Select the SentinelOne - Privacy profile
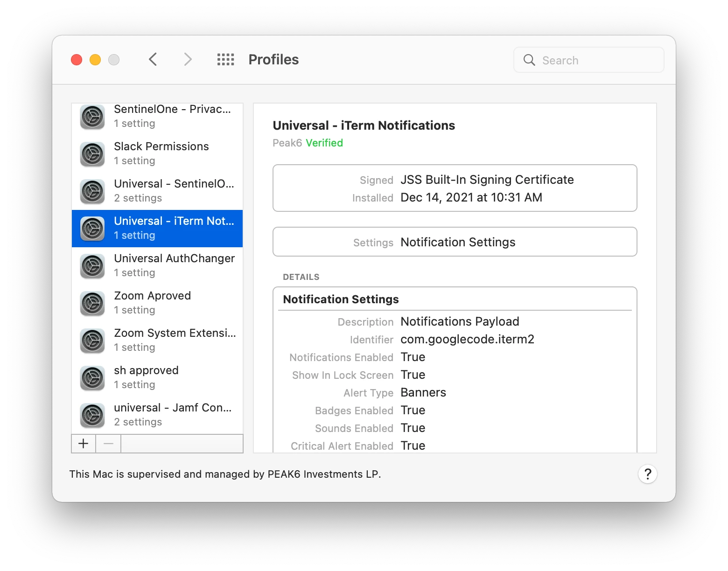The width and height of the screenshot is (728, 571). [x=157, y=117]
